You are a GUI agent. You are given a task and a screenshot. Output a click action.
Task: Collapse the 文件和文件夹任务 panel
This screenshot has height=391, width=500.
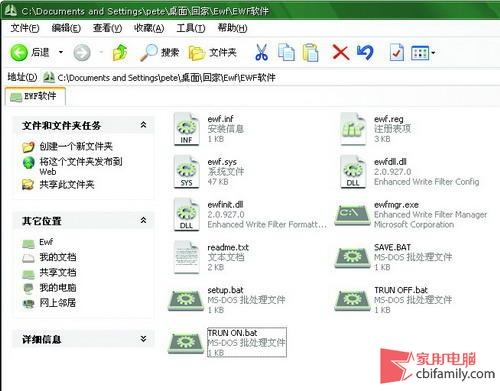[143, 125]
